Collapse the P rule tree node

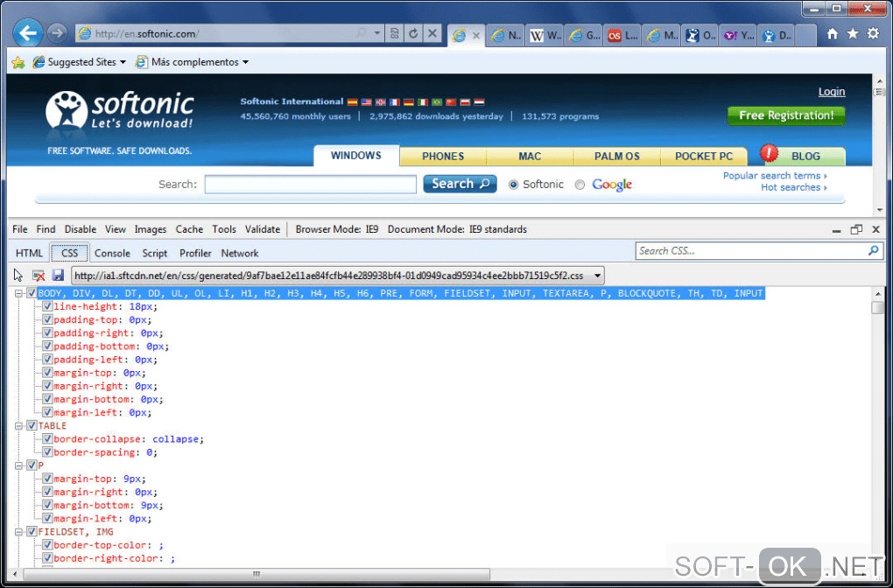18,465
